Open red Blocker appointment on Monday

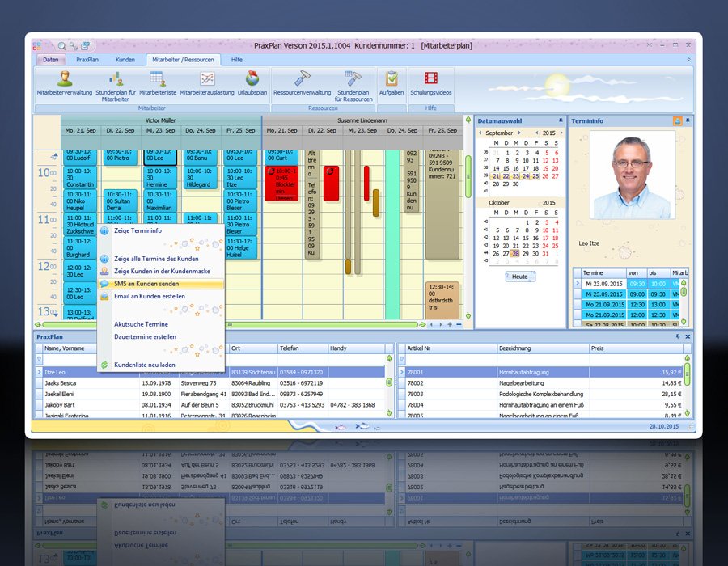tap(281, 184)
